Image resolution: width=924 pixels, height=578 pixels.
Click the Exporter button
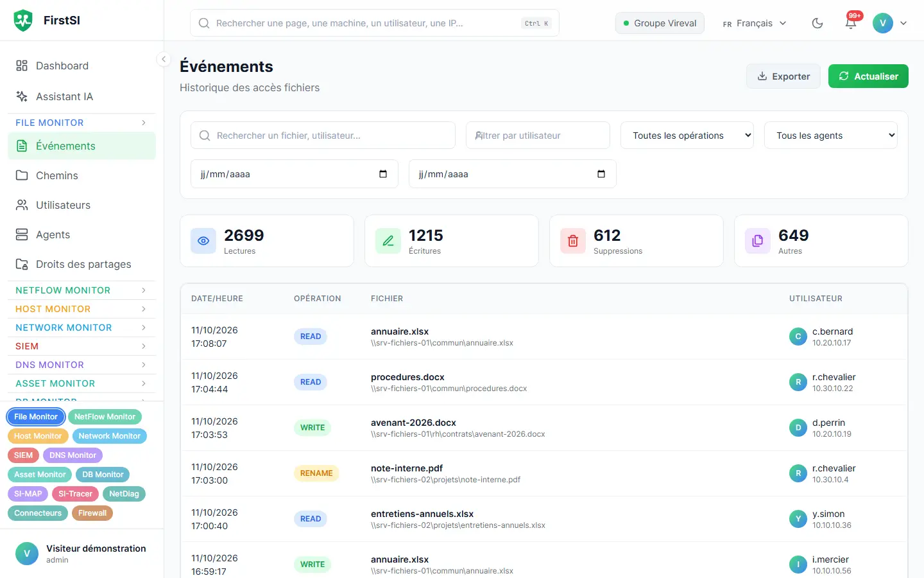coord(783,76)
